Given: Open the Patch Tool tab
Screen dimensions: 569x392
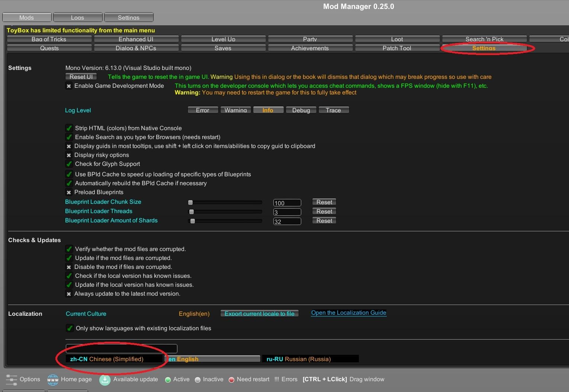Looking at the screenshot, I should 397,48.
